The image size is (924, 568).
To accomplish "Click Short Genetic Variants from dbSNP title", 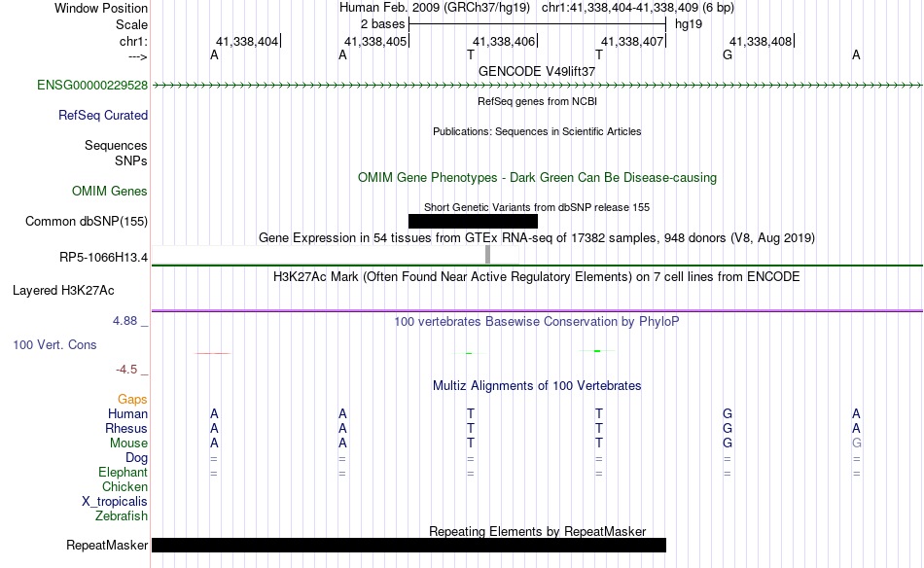I will 537,207.
